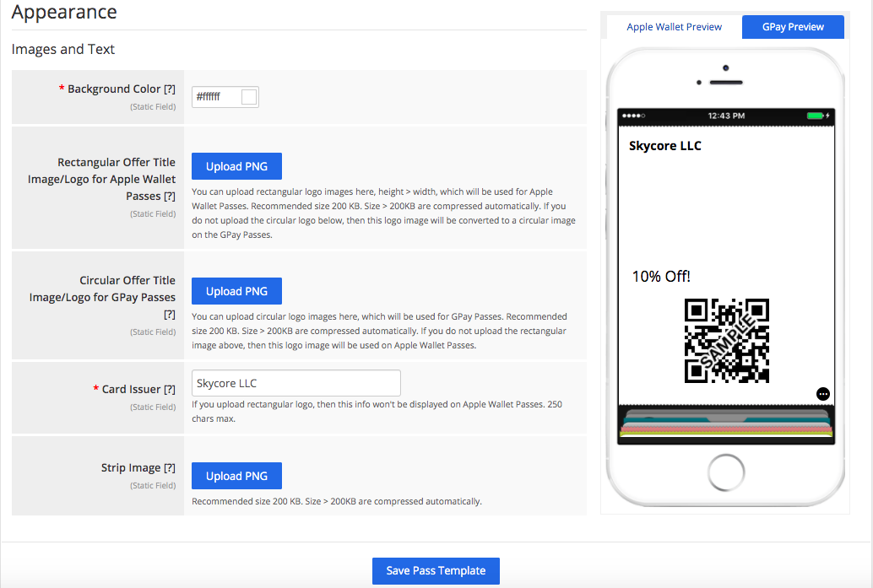Open the Rectangular Offer Title Image help [?]
The height and width of the screenshot is (588, 873).
click(x=170, y=197)
